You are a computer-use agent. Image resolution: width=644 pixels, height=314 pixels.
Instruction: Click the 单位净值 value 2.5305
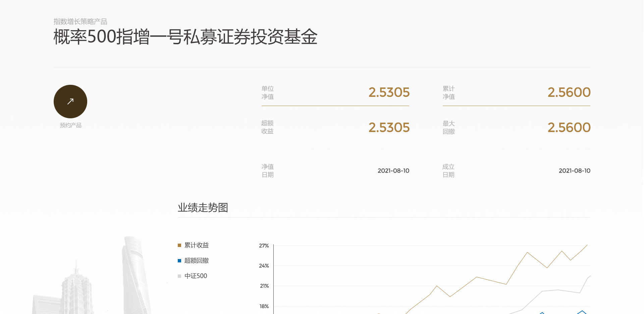pos(389,92)
